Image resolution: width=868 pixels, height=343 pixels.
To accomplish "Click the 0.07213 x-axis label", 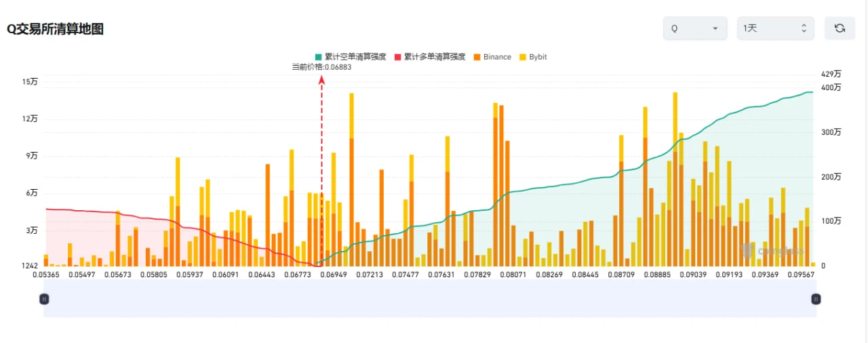I will [370, 275].
